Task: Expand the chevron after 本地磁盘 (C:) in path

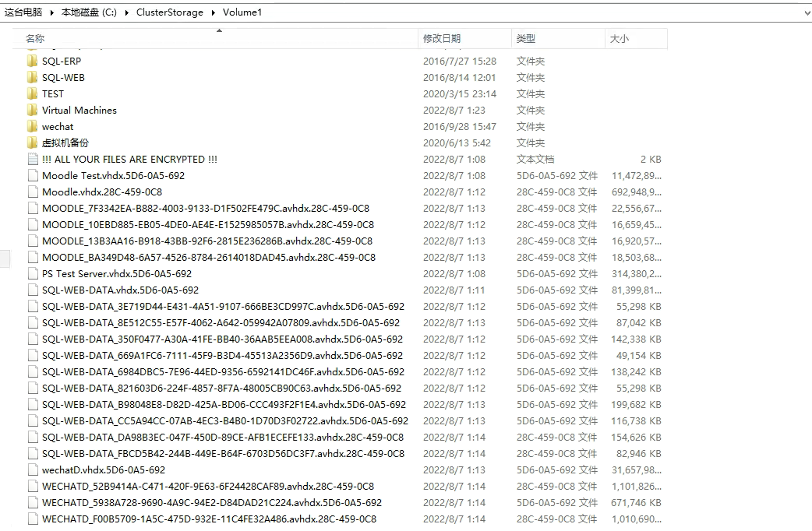Action: 126,12
